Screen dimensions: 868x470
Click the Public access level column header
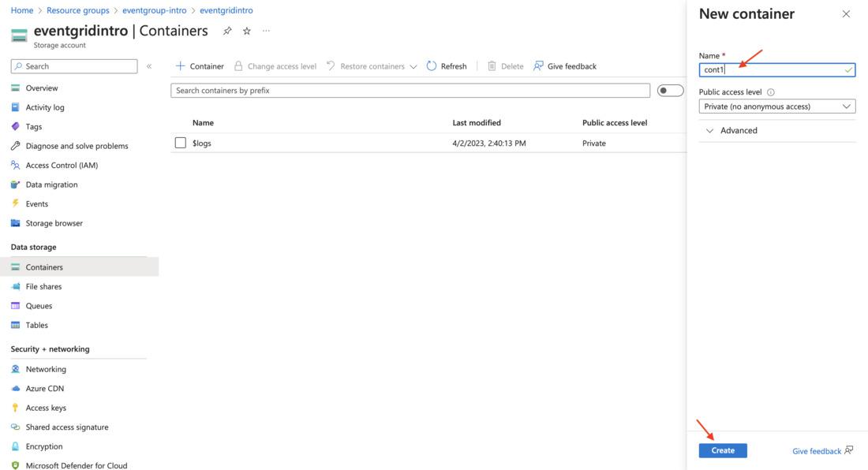coord(615,123)
